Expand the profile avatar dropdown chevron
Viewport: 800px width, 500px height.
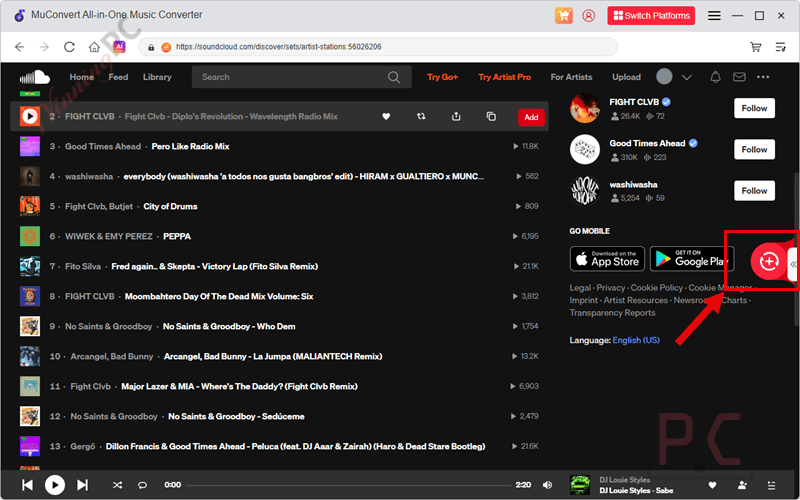[687, 77]
